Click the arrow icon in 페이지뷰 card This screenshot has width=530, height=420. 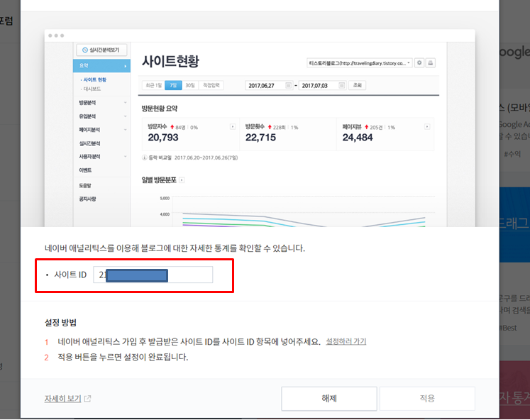pos(427,127)
